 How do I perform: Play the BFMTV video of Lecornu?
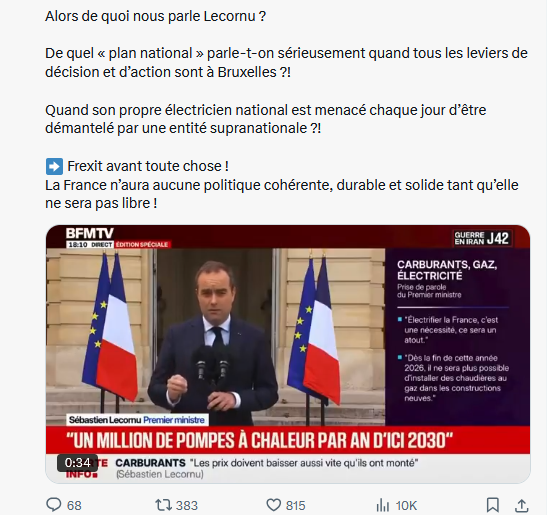[288, 354]
